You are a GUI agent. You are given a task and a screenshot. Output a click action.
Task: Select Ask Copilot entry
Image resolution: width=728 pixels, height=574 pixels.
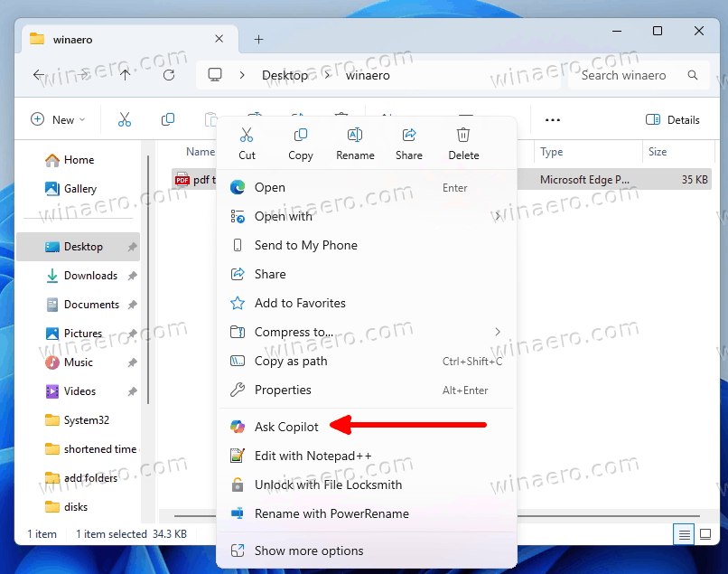pos(367,427)
